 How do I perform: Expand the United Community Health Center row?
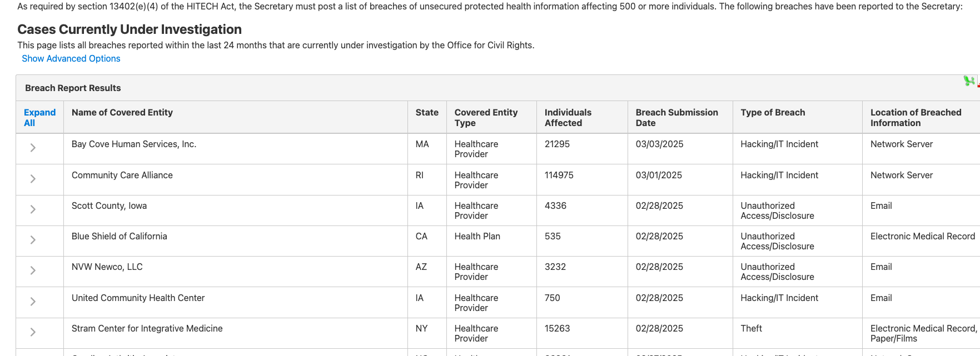pos(33,302)
